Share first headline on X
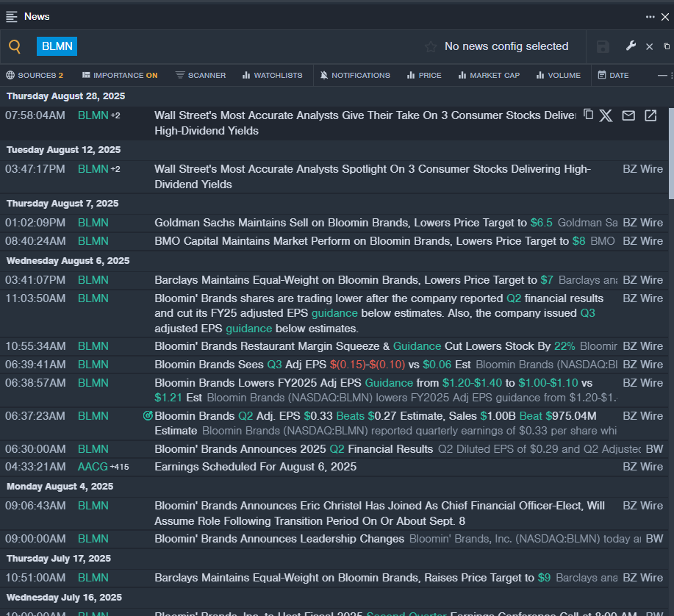Image resolution: width=674 pixels, height=616 pixels. click(x=606, y=115)
